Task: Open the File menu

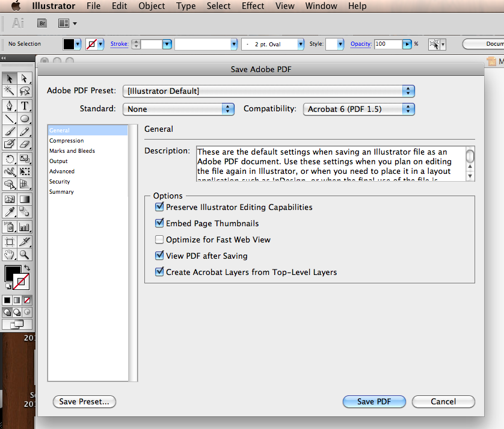Action: click(94, 6)
